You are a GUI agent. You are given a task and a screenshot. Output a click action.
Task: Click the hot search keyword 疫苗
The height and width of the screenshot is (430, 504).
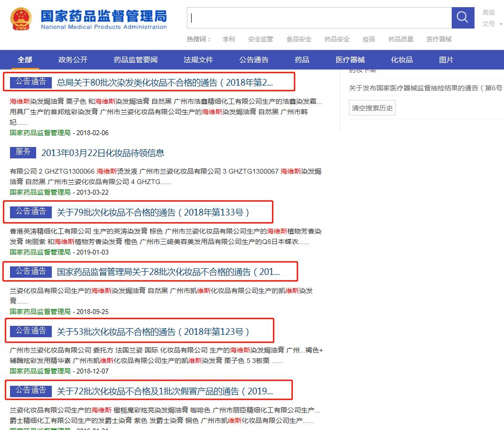(x=368, y=39)
